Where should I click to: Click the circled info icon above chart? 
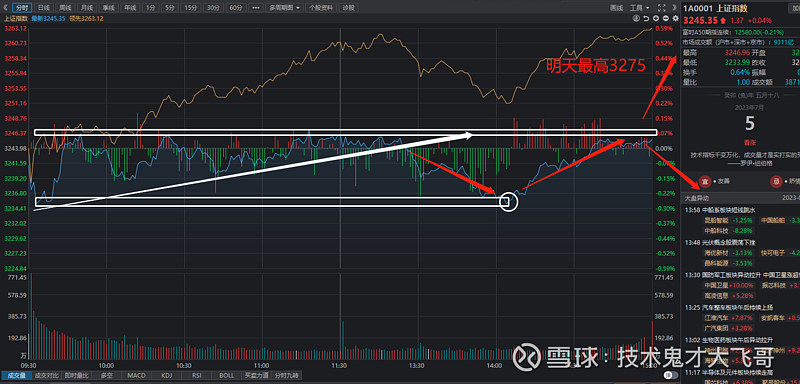point(636,18)
